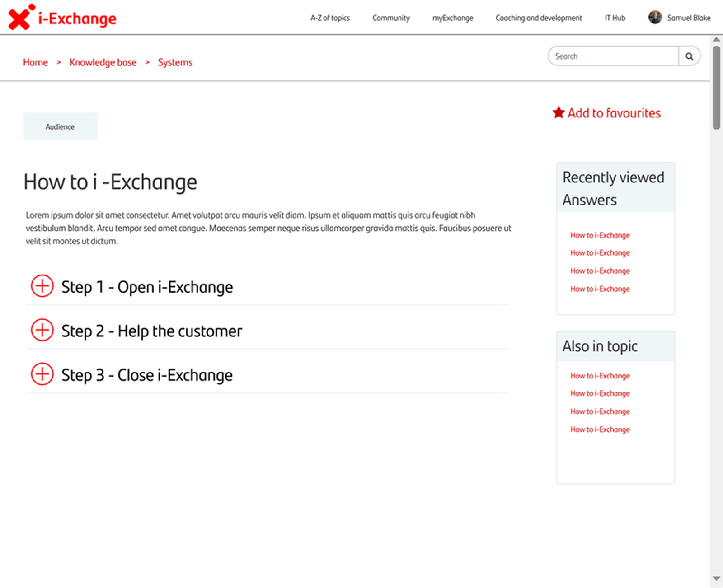Click the Step 3 - Close i-Exchange heading

coord(147,375)
